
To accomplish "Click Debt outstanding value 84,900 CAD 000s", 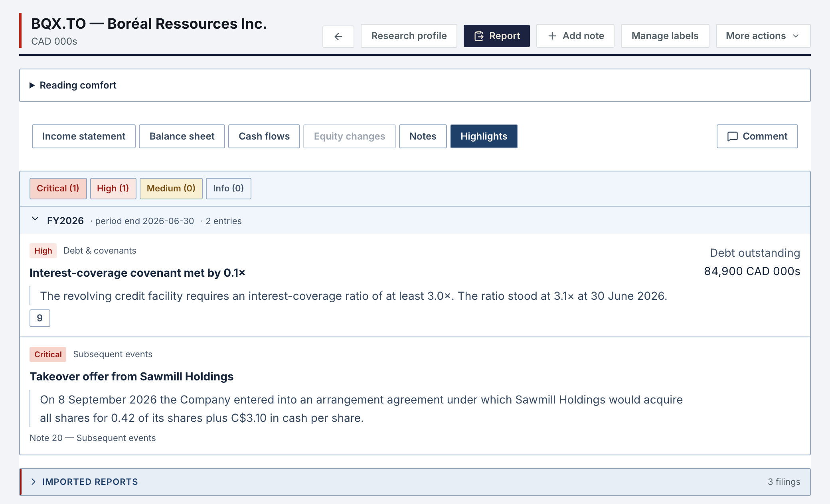I will (x=752, y=272).
